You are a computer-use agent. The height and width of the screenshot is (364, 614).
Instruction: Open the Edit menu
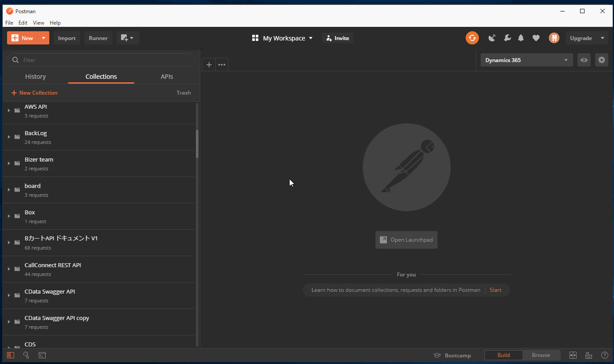(23, 22)
